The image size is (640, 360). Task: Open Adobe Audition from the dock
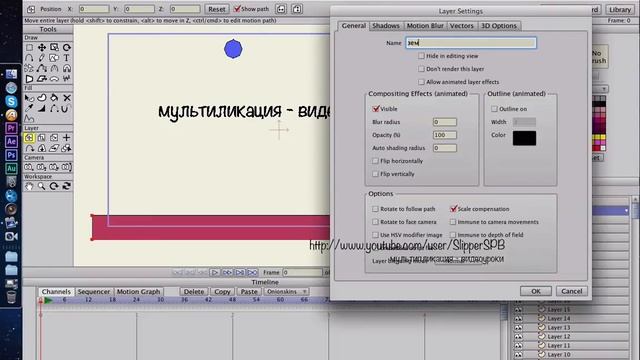11,168
